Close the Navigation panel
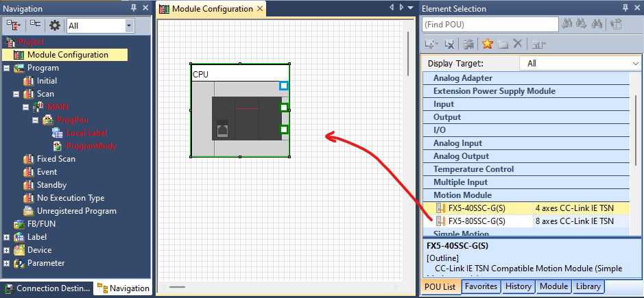The width and height of the screenshot is (644, 298). [145, 8]
